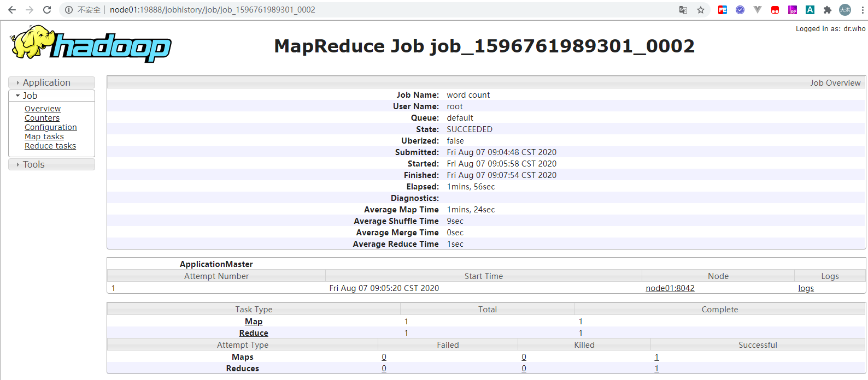Image resolution: width=868 pixels, height=380 pixels.
Task: Click the ApplicationMaster start time cell
Action: pyautogui.click(x=384, y=288)
